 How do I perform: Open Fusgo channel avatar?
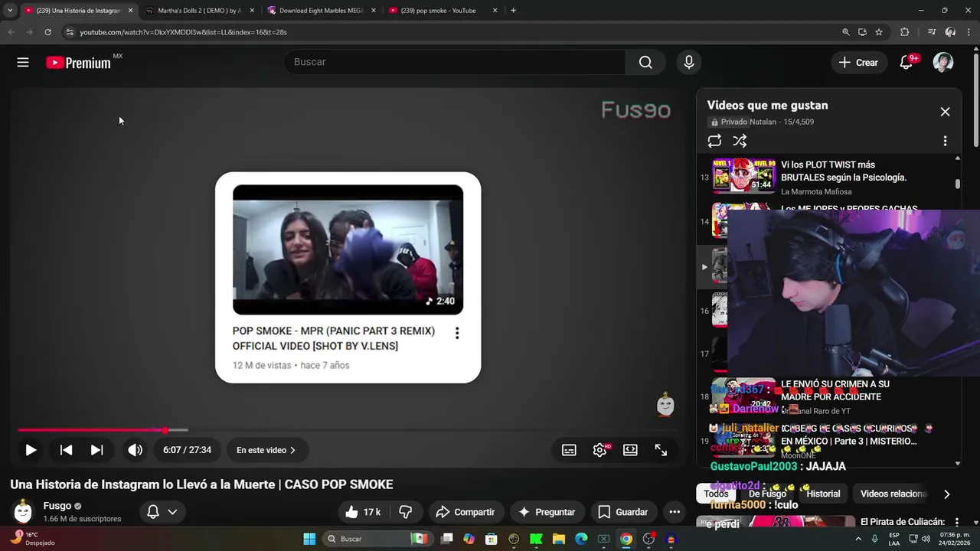(x=23, y=512)
